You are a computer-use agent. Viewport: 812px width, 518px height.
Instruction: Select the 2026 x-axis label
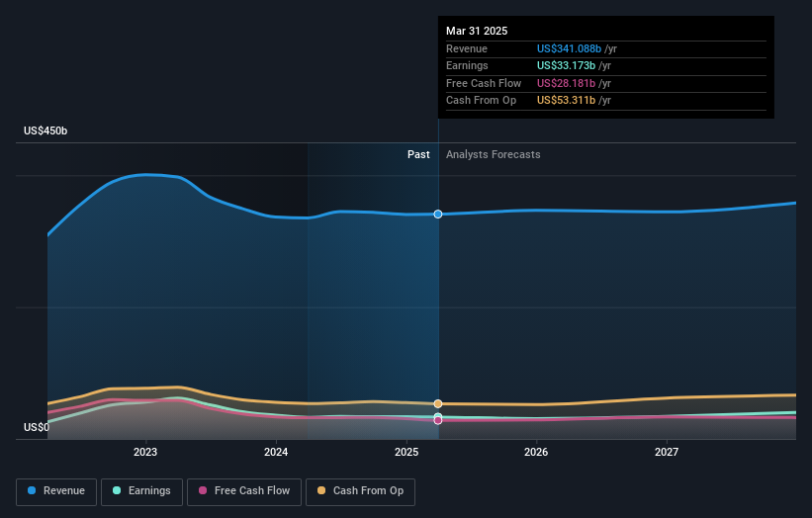click(536, 453)
